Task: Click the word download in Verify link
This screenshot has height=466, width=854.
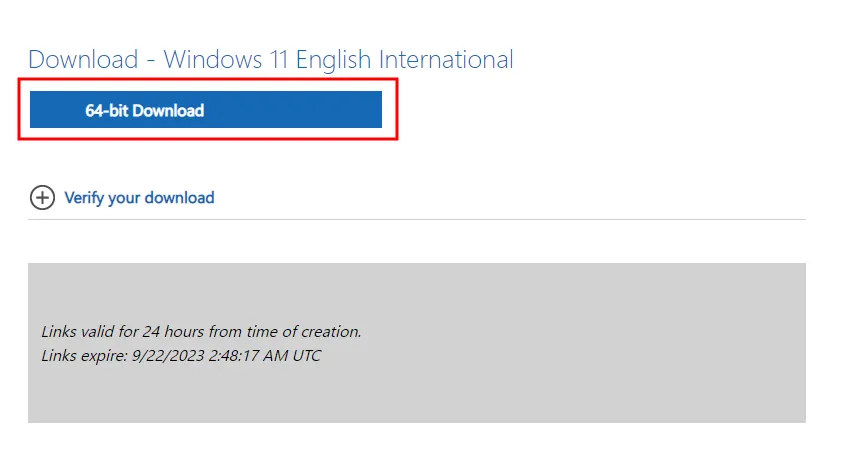Action: coord(179,198)
